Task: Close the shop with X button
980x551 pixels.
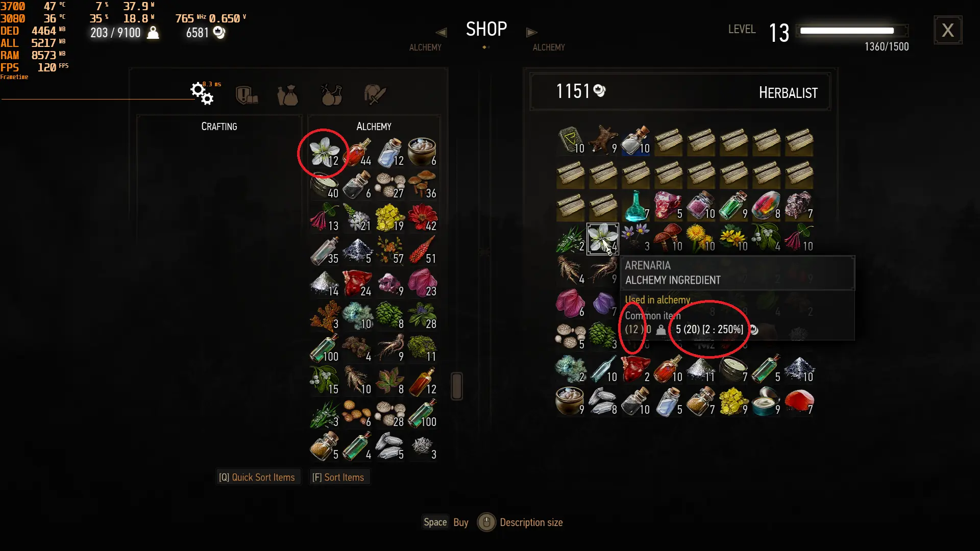Action: coord(948,30)
